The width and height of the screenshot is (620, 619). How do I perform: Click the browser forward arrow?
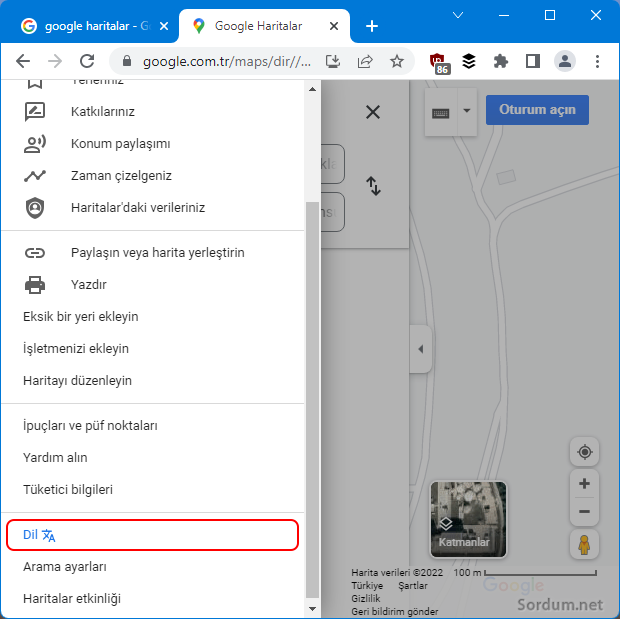pyautogui.click(x=55, y=61)
